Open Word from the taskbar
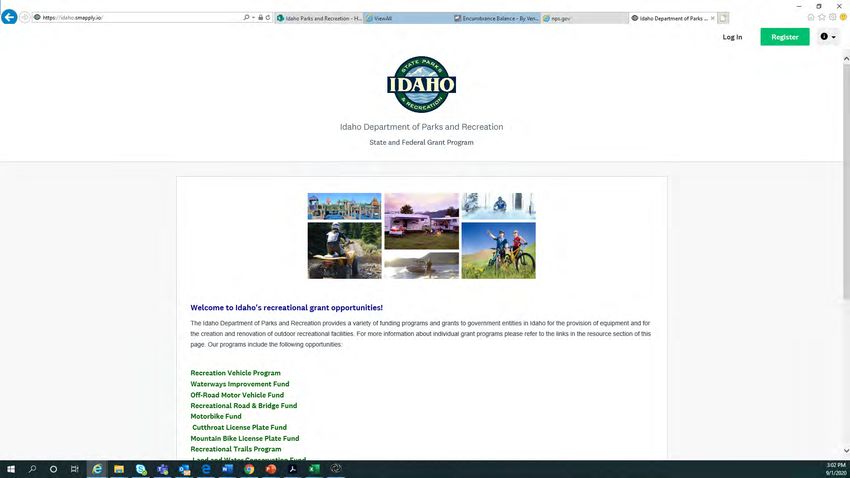This screenshot has width=850, height=478. tap(228, 469)
